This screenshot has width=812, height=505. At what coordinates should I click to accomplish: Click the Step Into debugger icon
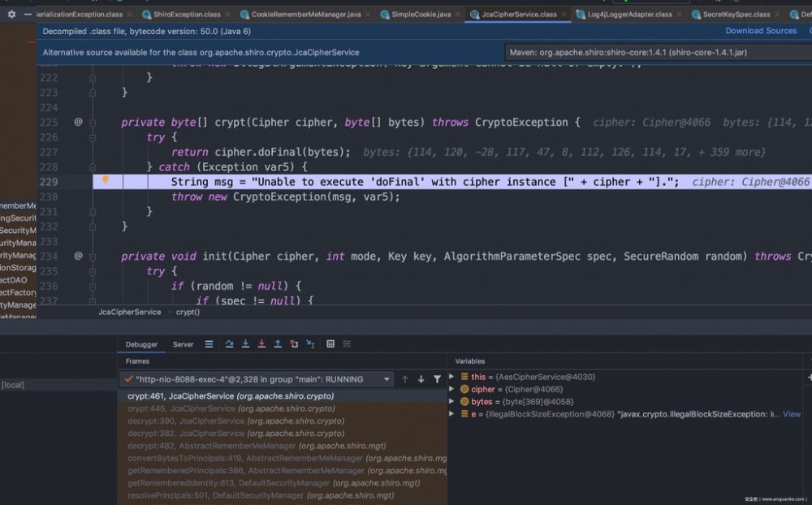click(245, 344)
